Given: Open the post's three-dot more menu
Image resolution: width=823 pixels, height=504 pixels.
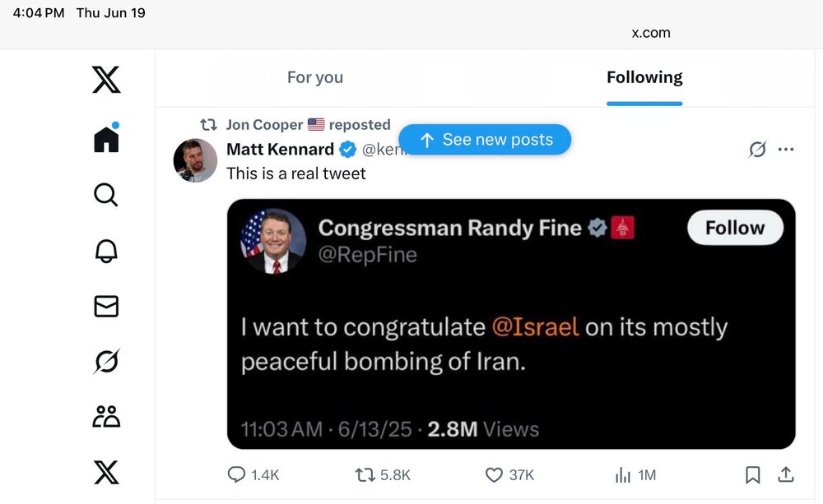Looking at the screenshot, I should (x=786, y=150).
